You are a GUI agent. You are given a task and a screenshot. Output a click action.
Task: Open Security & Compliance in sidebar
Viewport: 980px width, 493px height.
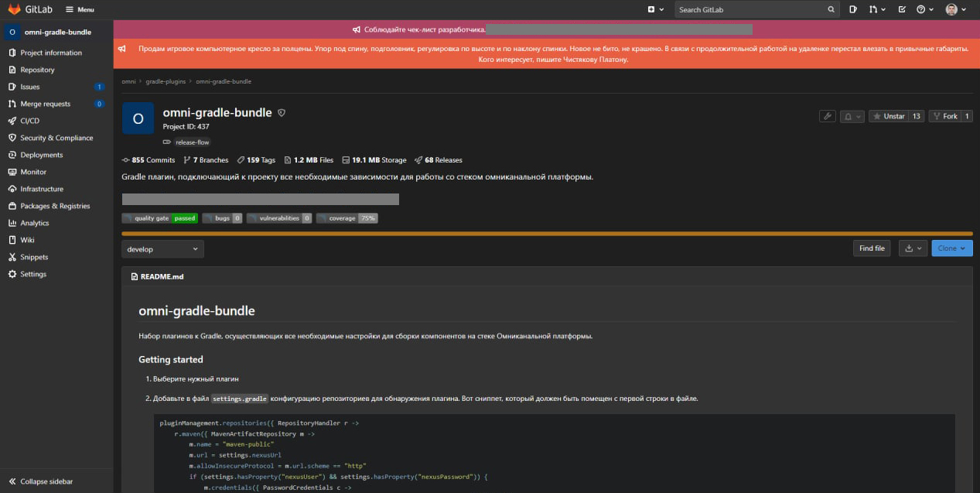[56, 138]
